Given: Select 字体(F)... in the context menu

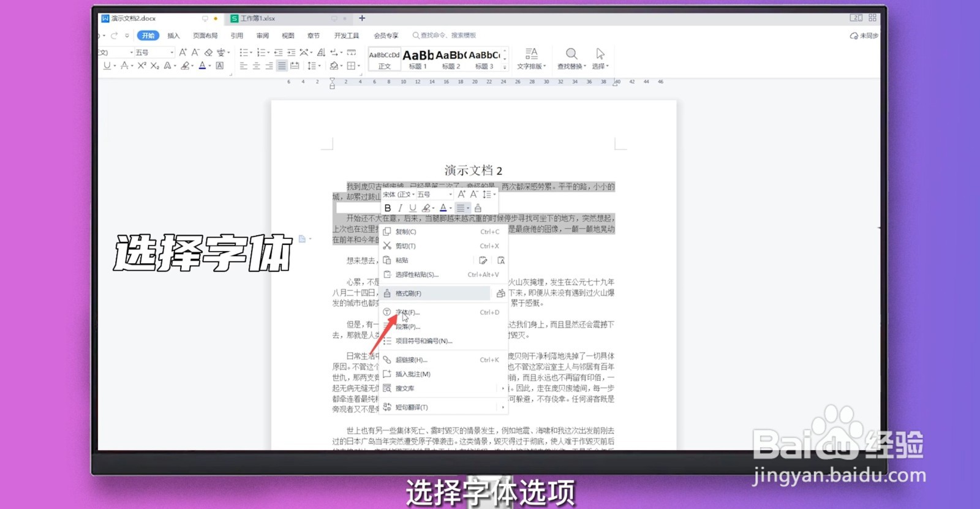Looking at the screenshot, I should [x=442, y=312].
